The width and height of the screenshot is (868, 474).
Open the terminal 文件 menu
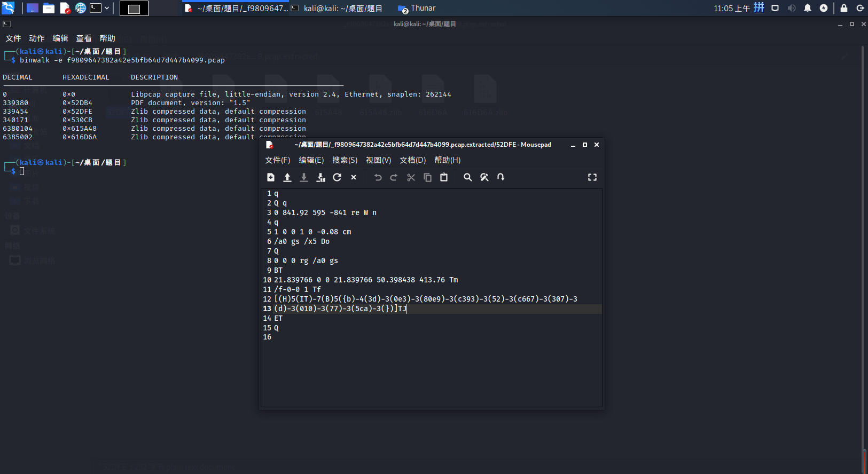click(13, 38)
